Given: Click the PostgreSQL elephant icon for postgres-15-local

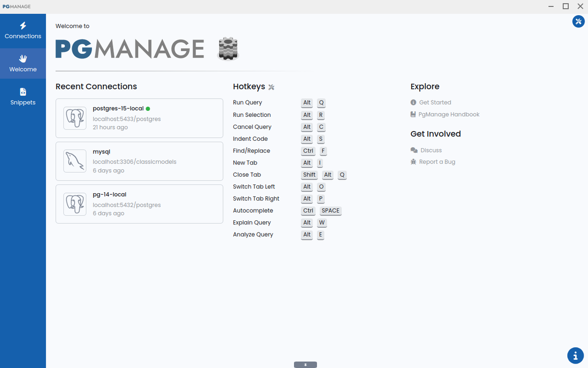Looking at the screenshot, I should point(74,118).
